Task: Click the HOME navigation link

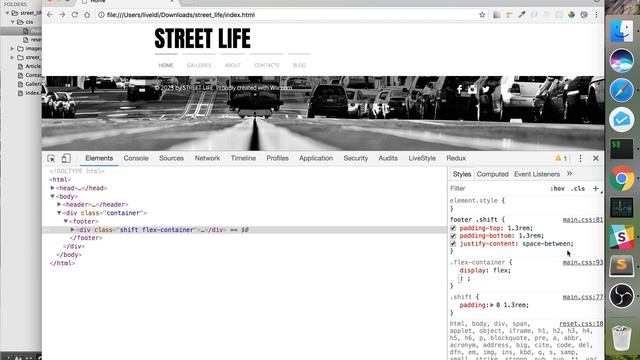Action: (166, 65)
